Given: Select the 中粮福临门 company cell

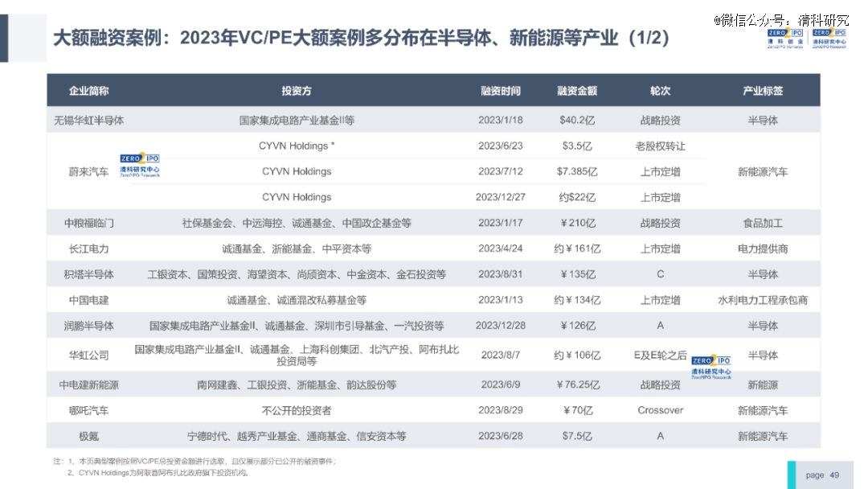Looking at the screenshot, I should pyautogui.click(x=88, y=223).
